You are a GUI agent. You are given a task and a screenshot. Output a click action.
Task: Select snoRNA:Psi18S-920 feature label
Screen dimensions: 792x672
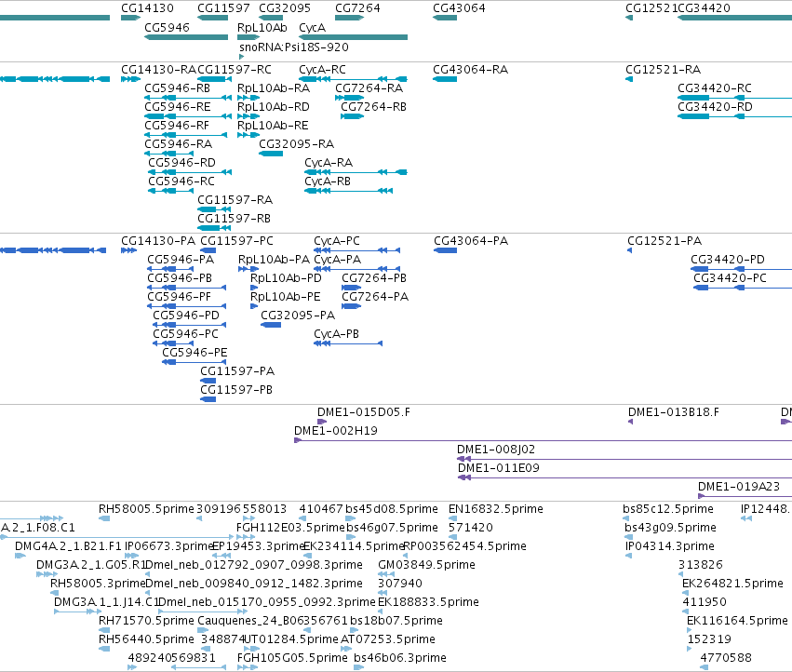pos(294,47)
